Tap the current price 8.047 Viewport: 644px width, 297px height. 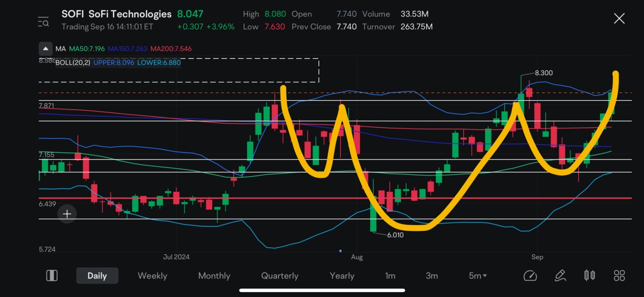pos(190,14)
